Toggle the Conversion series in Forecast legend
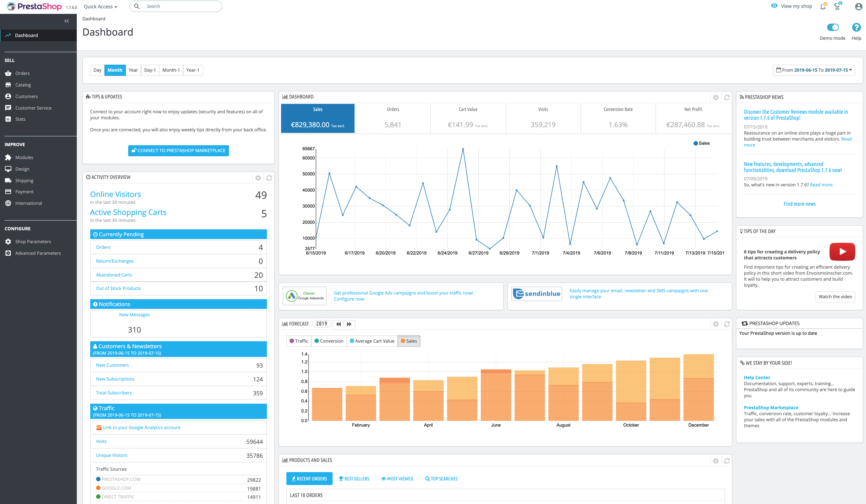 point(328,341)
